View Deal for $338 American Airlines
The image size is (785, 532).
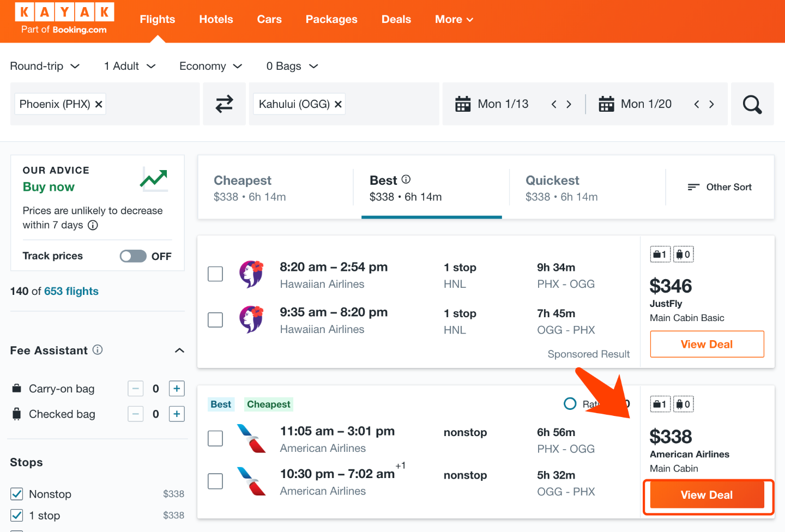[x=707, y=495]
